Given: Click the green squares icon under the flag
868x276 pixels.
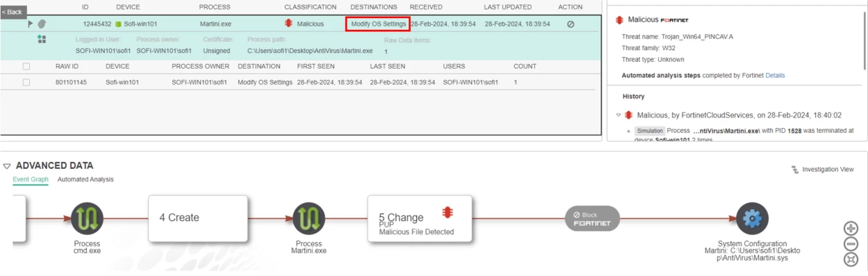Looking at the screenshot, I should point(42,40).
